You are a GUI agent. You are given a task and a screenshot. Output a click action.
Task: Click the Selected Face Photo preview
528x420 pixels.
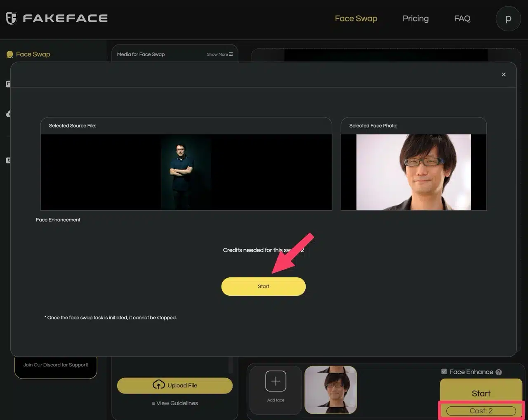click(413, 172)
